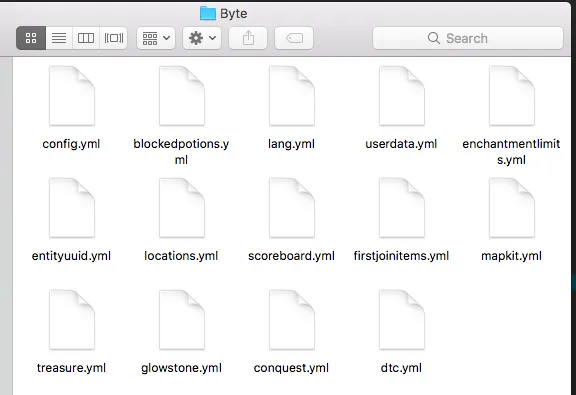This screenshot has height=395, width=576.
Task: Click the mapkit.yml file name
Action: (x=511, y=256)
